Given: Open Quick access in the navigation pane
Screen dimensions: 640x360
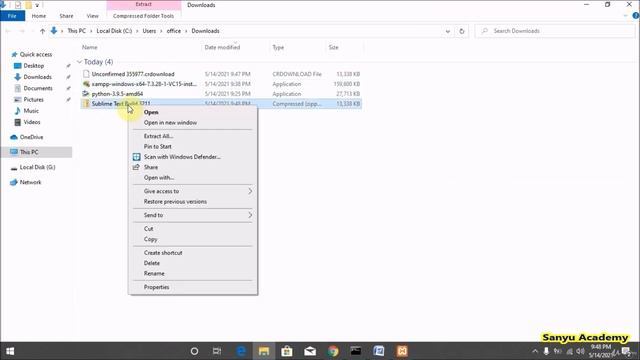Looking at the screenshot, I should tap(36, 54).
